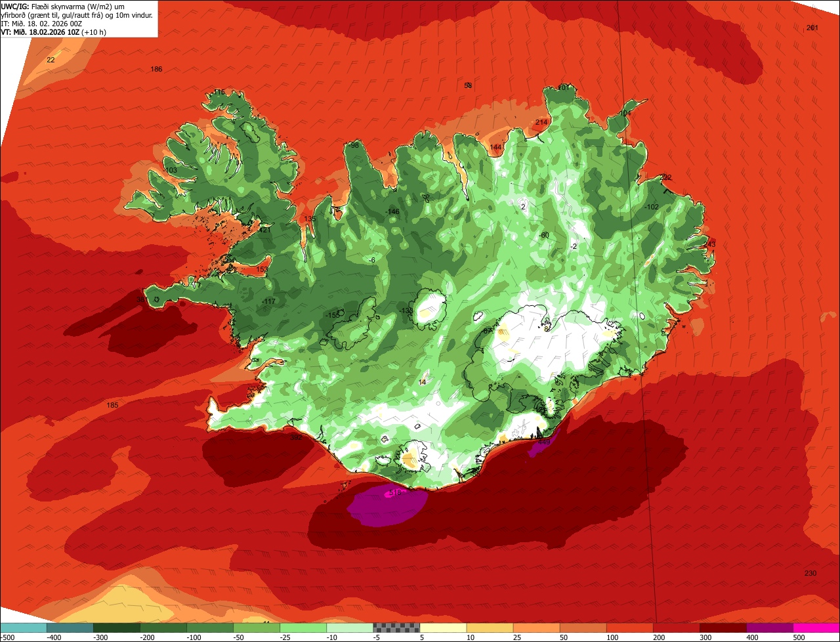The width and height of the screenshot is (840, 642).
Task: Select the map value -146 in northern Iceland
Action: click(x=393, y=211)
